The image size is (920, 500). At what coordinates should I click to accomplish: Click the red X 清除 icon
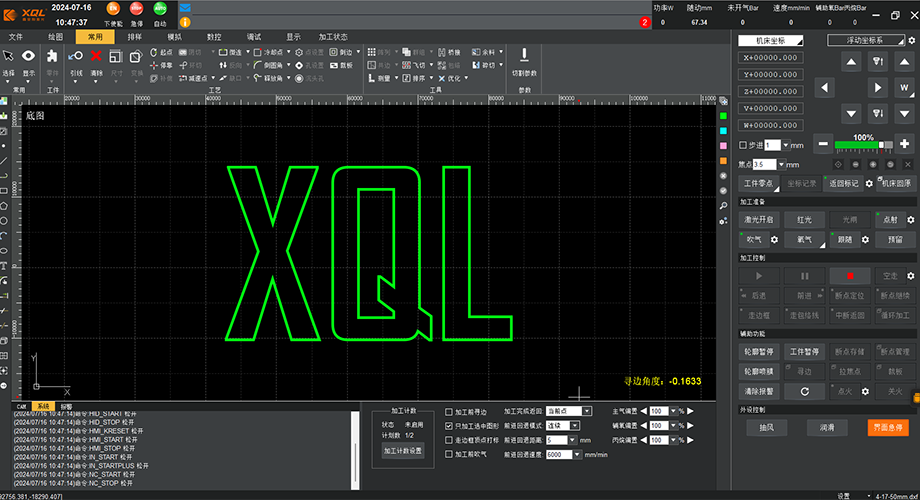[x=97, y=58]
